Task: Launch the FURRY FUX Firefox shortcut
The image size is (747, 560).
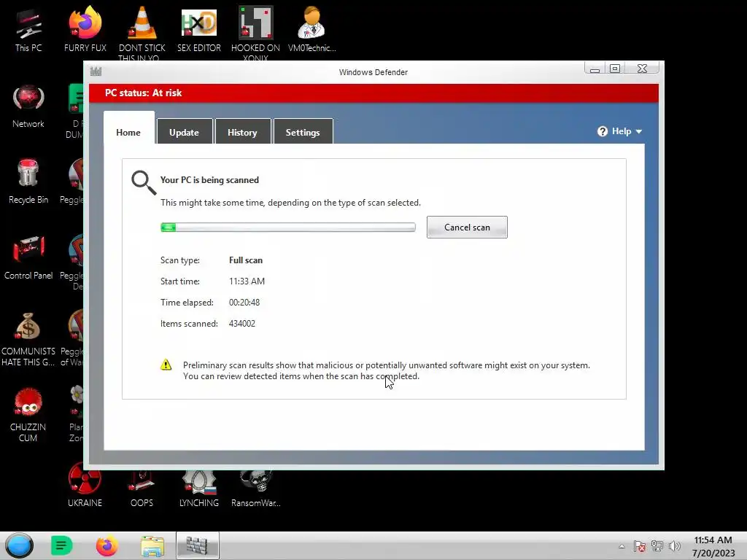Action: pos(85,30)
